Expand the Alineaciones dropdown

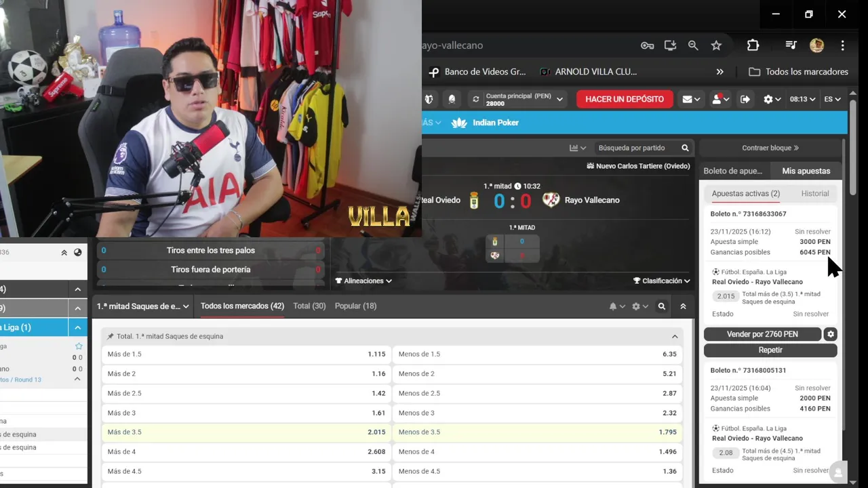point(363,281)
